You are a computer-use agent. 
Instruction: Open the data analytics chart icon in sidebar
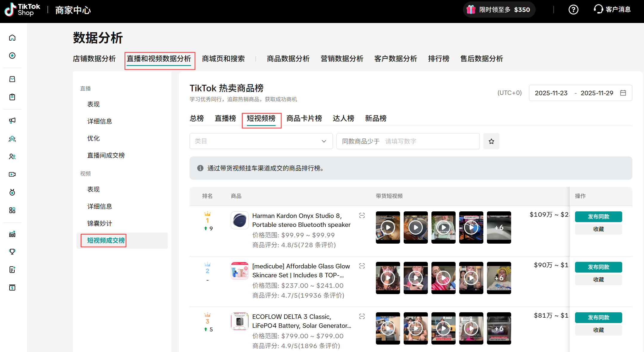click(x=12, y=234)
